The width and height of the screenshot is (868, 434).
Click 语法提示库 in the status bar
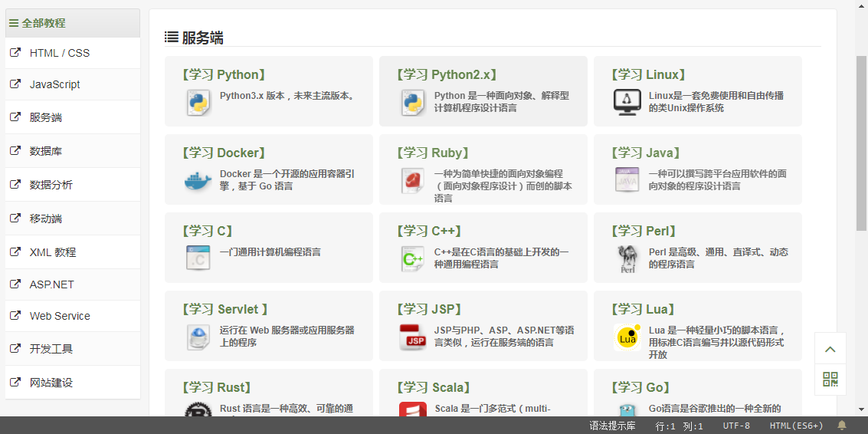(x=611, y=426)
